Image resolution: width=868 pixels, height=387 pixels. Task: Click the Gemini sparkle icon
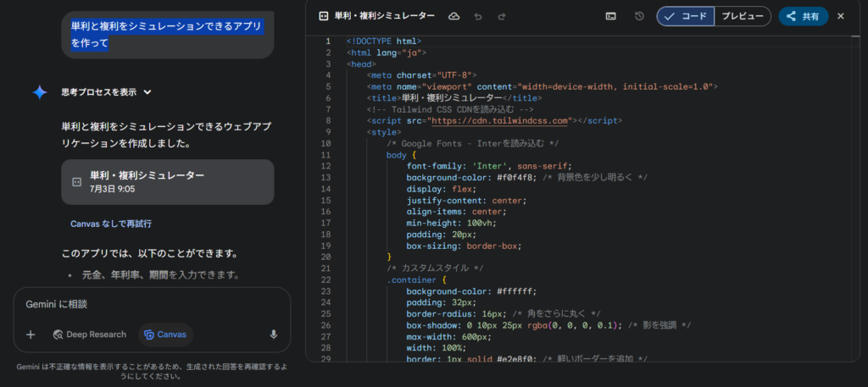click(40, 92)
